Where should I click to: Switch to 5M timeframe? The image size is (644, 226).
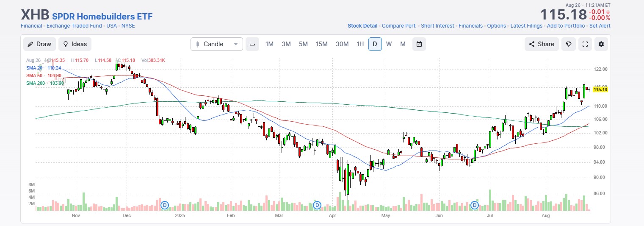[303, 44]
